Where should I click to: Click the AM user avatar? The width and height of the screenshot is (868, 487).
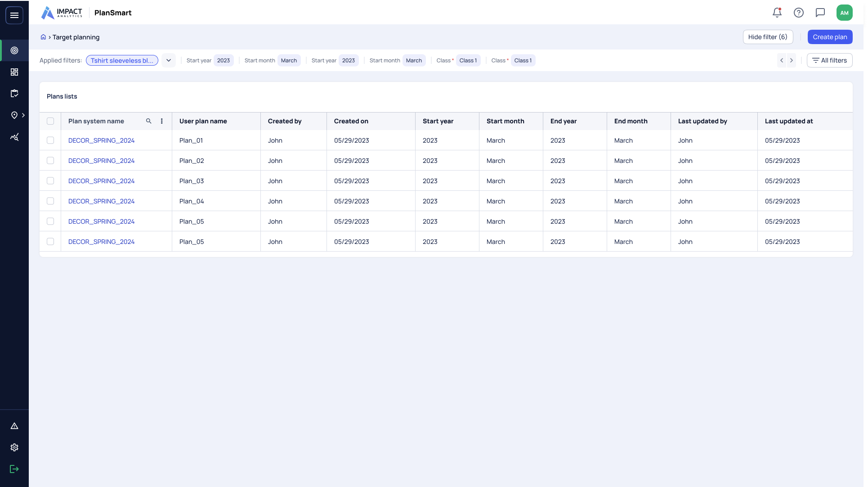(844, 13)
